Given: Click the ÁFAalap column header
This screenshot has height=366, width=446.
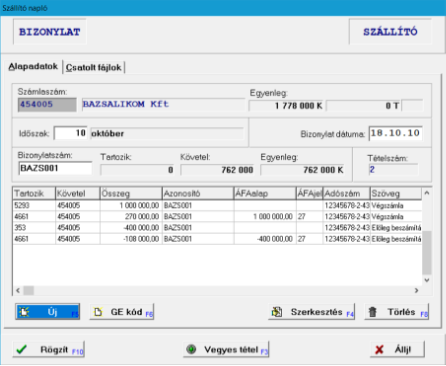Looking at the screenshot, I should coord(265,193).
